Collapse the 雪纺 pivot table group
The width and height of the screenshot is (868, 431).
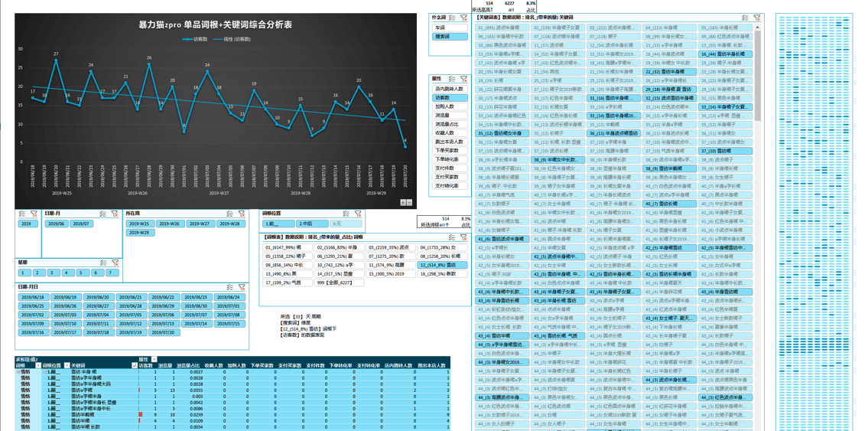pos(18,372)
